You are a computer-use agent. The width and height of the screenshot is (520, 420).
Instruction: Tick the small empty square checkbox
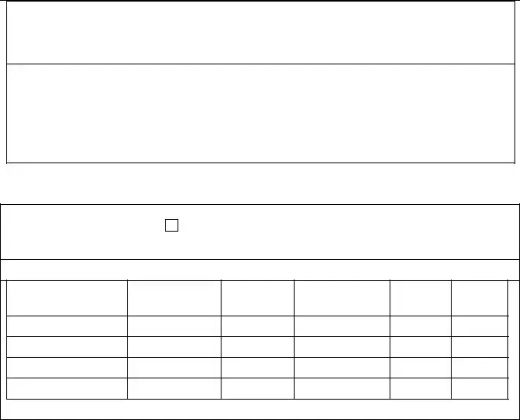171,225
